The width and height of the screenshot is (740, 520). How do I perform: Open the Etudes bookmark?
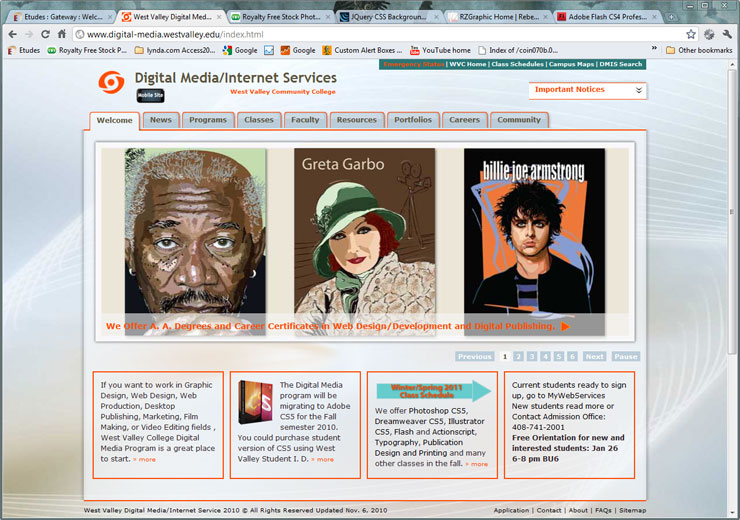coord(24,50)
